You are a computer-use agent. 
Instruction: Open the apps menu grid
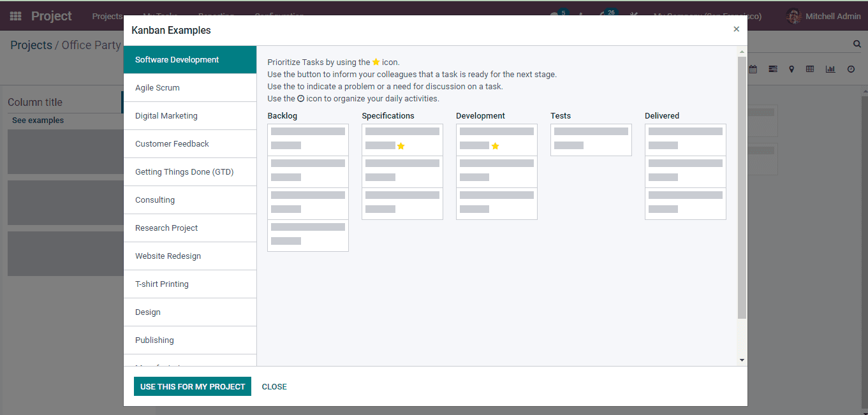click(x=14, y=15)
